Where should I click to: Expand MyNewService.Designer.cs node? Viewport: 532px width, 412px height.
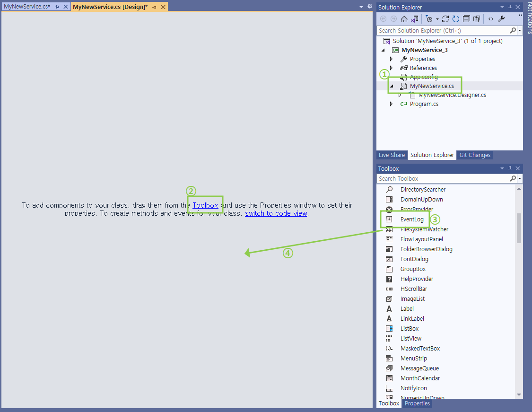pos(400,95)
